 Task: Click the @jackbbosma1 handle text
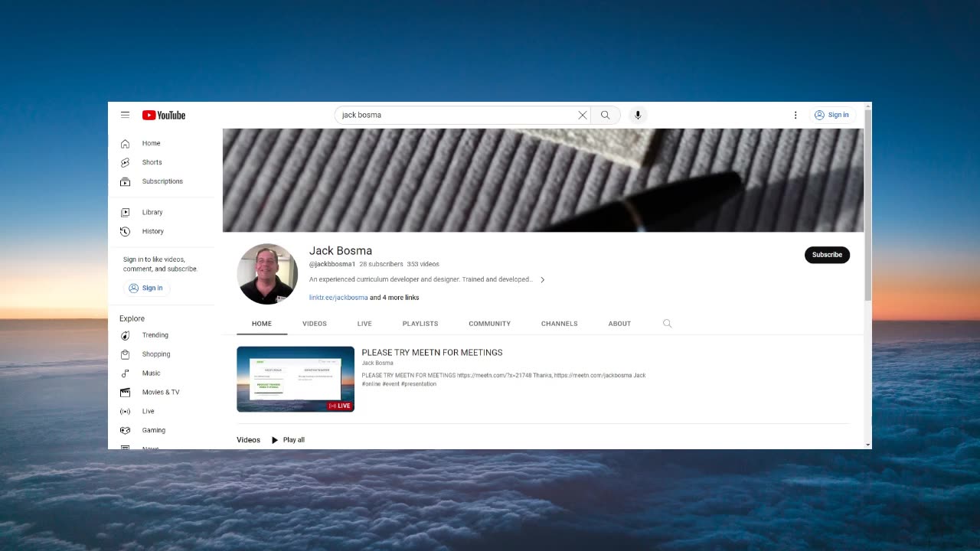click(332, 264)
